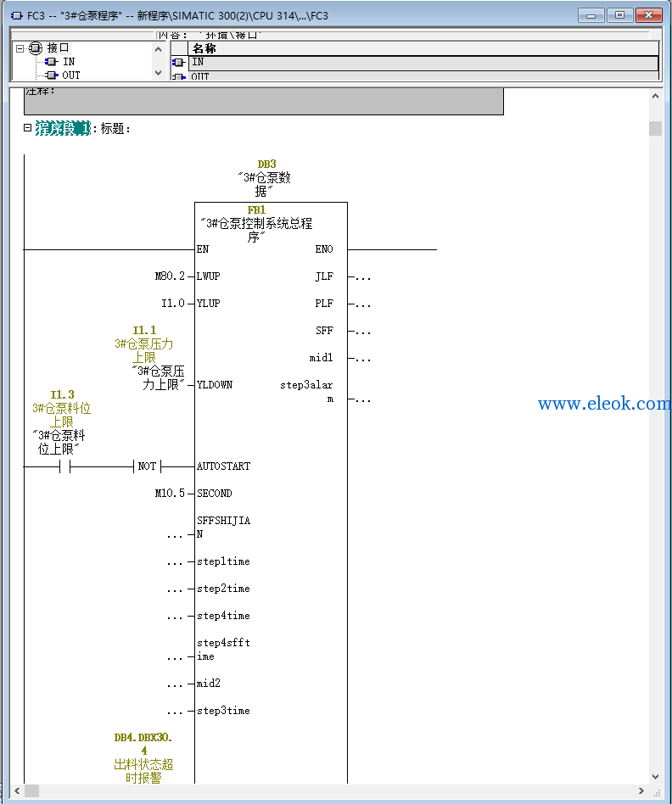
Task: Select the I1.1 address label
Action: point(144,330)
